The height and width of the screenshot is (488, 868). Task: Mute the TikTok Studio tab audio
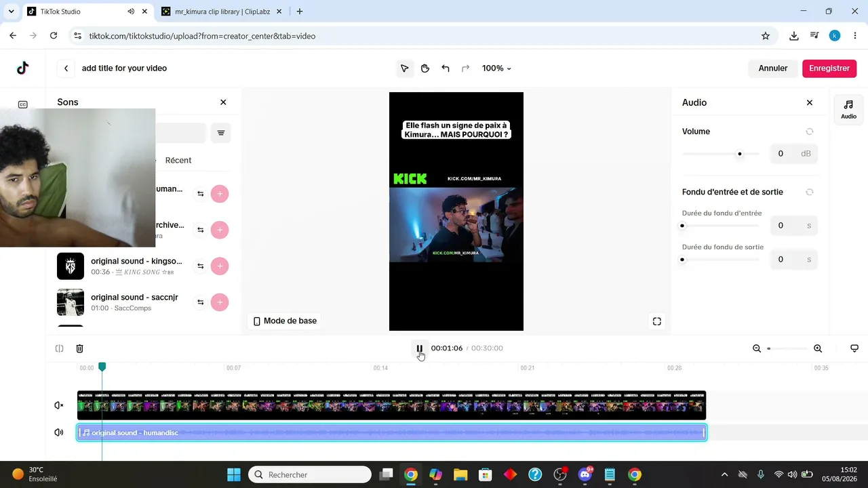point(131,12)
